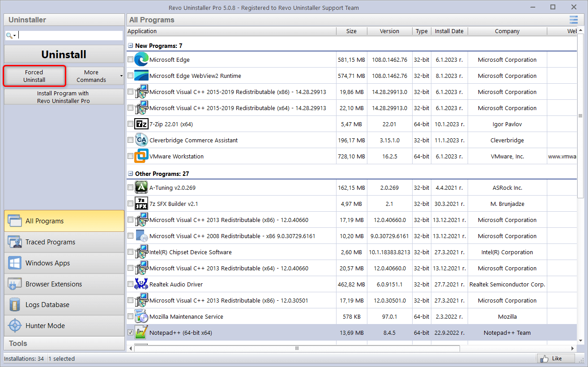Uncheck the Notepad++ (64-bit x64) checkbox
Screen dimensions: 588x367
(x=130, y=333)
